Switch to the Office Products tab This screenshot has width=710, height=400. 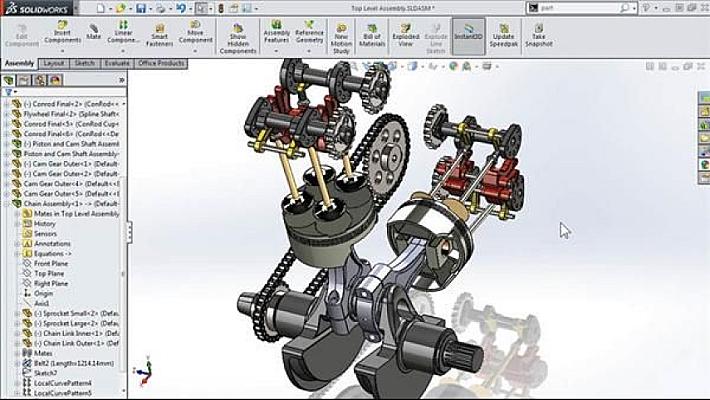coord(161,63)
